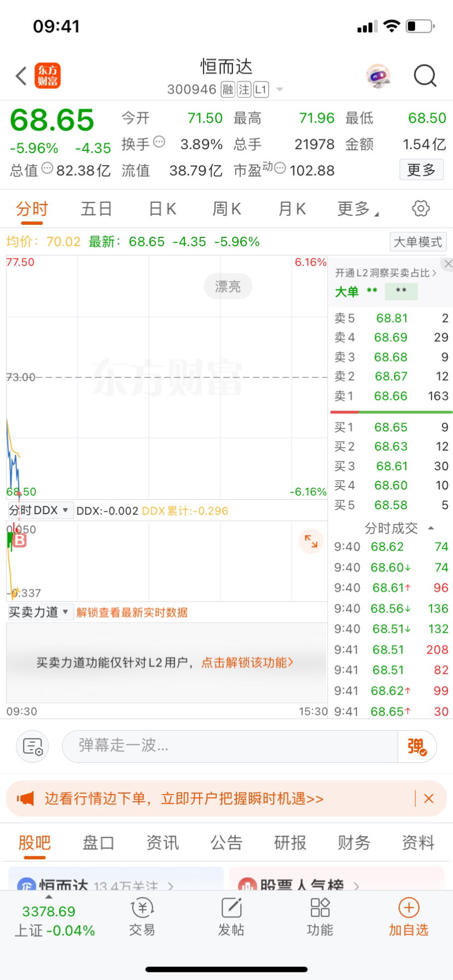453x980 pixels.
Task: Tap info icon next to 换手
Action: 159,142
